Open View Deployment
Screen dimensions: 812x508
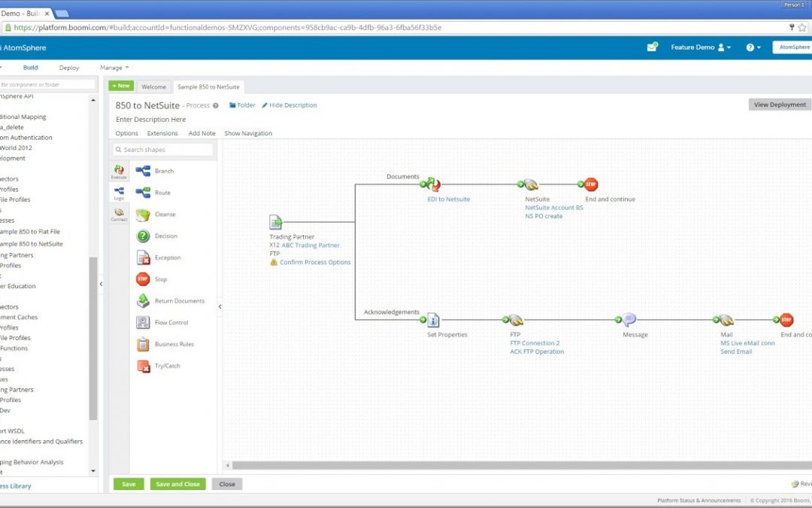click(780, 105)
